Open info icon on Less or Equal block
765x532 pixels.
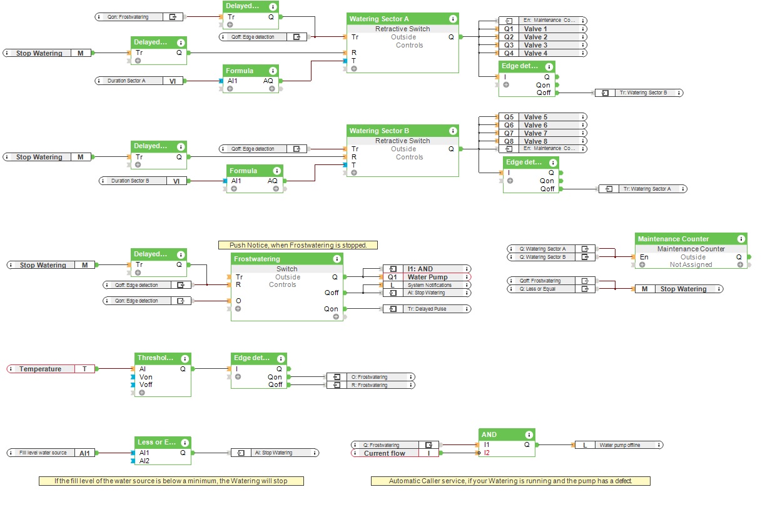pyautogui.click(x=185, y=443)
